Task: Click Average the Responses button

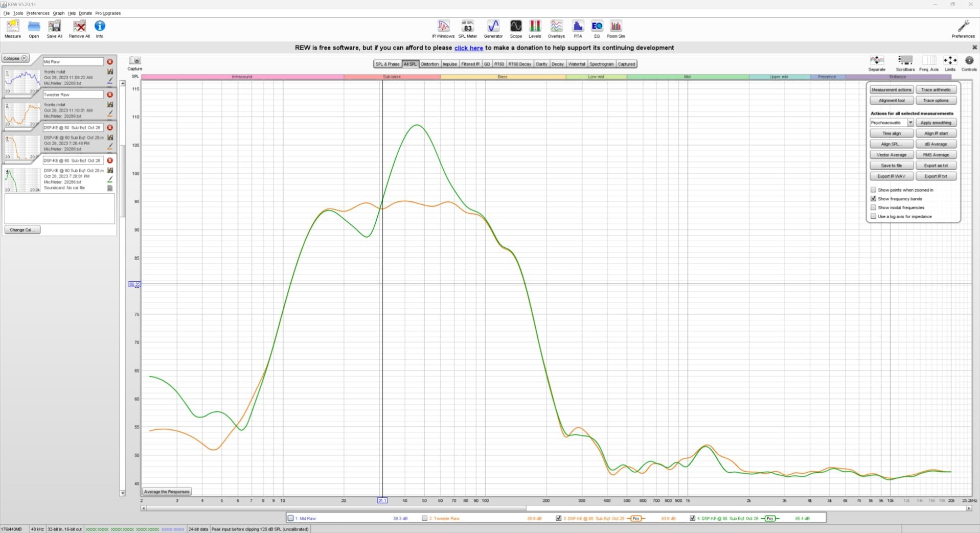Action: 167,492
